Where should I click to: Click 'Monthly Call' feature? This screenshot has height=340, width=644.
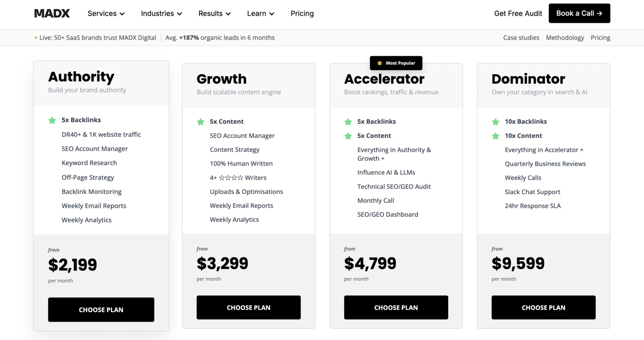tap(376, 200)
